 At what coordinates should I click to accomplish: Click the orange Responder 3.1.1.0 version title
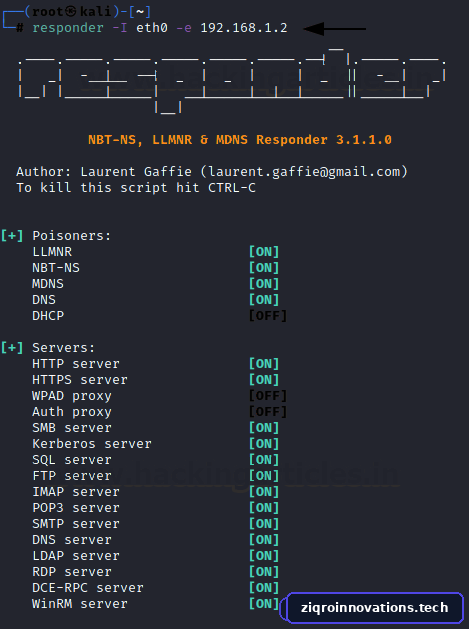pyautogui.click(x=240, y=140)
